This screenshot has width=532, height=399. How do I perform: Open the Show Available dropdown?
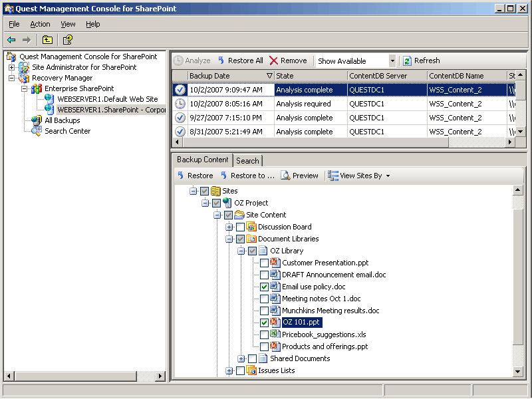[x=392, y=61]
